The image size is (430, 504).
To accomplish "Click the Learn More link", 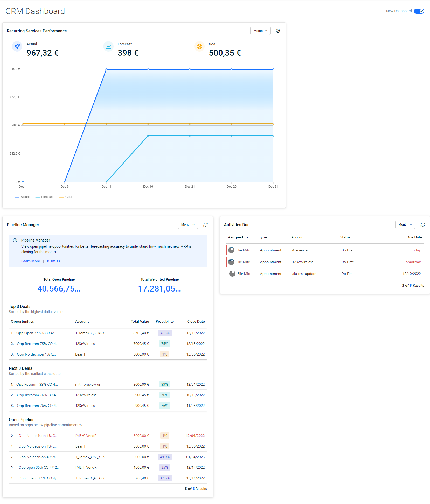I will 31,261.
